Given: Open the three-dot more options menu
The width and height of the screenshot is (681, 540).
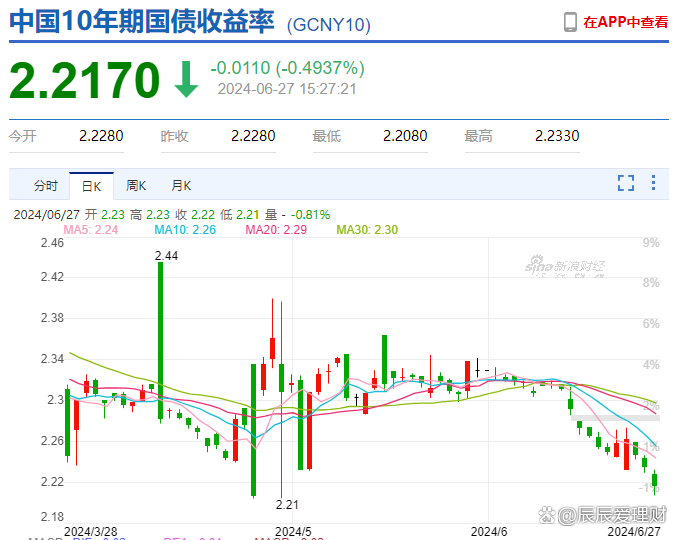Looking at the screenshot, I should click(654, 183).
